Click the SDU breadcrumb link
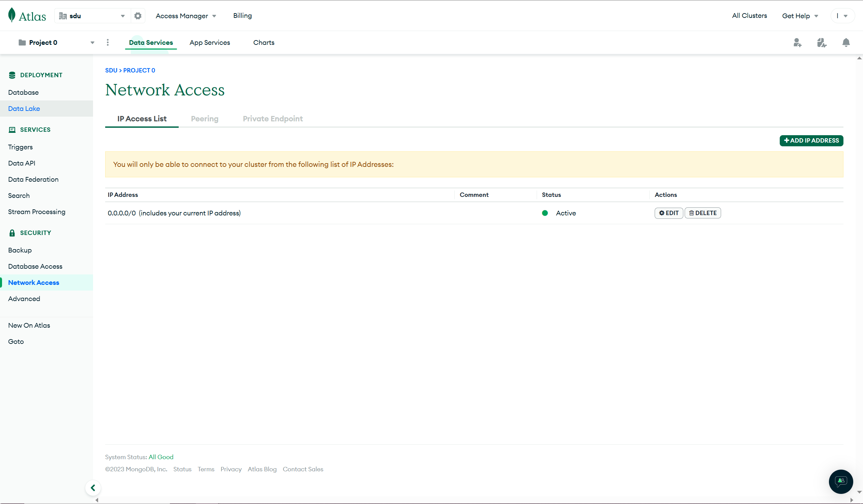This screenshot has width=863, height=504. click(x=111, y=70)
